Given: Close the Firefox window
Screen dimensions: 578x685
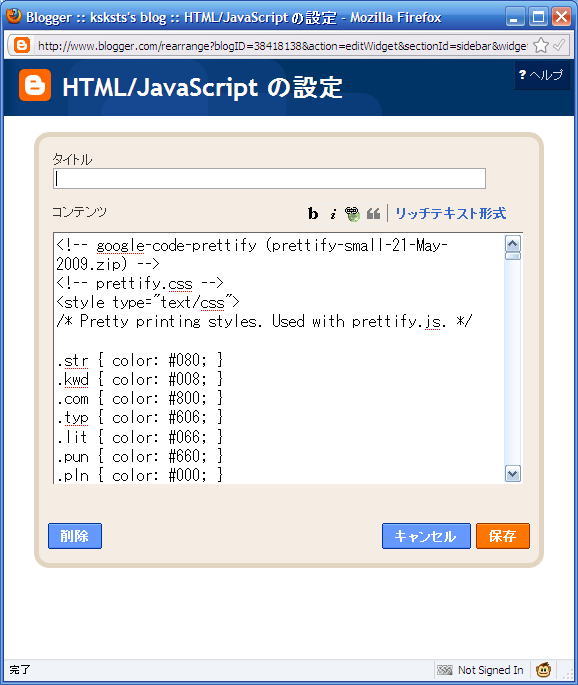Looking at the screenshot, I should tap(561, 17).
